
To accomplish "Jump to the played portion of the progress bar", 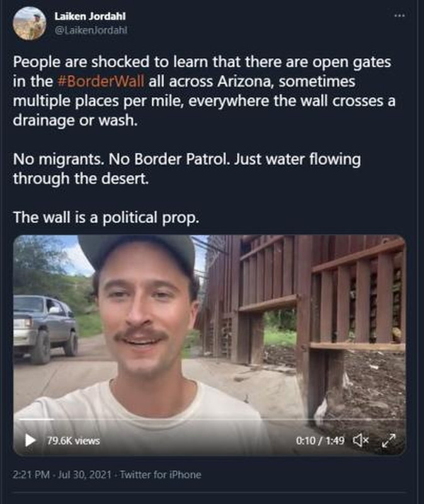I will click(36, 420).
